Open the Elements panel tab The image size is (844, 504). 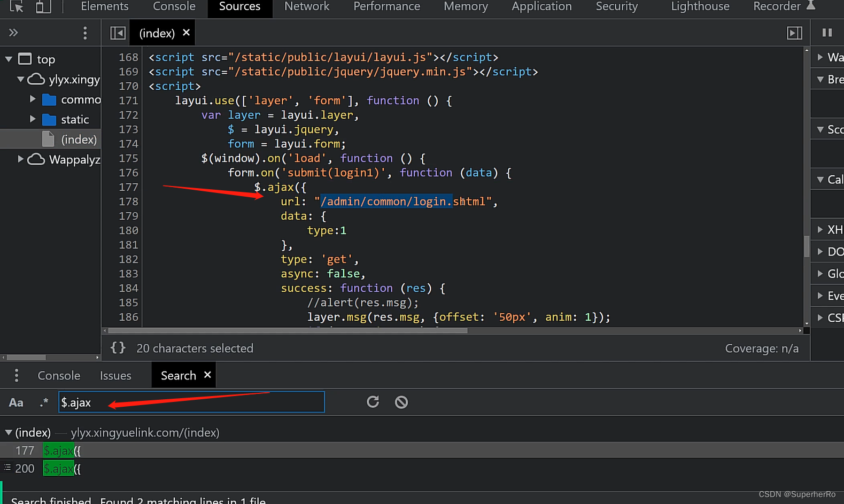105,6
